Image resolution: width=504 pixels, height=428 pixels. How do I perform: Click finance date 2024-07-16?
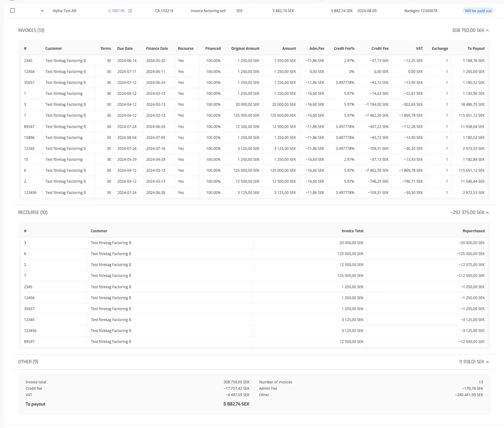[156, 149]
